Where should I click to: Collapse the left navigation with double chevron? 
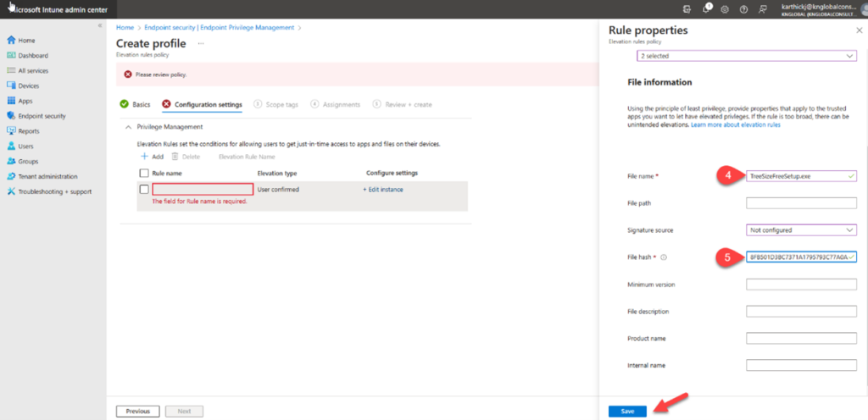pos(100,26)
